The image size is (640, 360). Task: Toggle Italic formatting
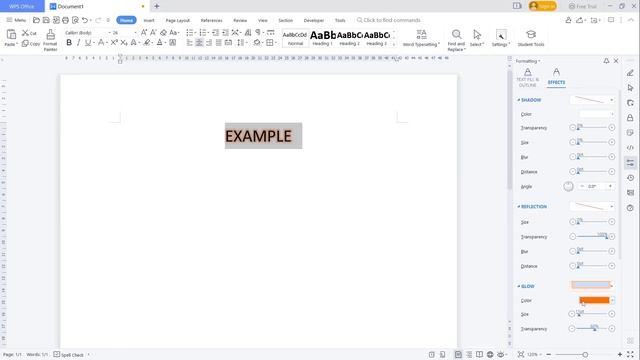pos(78,42)
